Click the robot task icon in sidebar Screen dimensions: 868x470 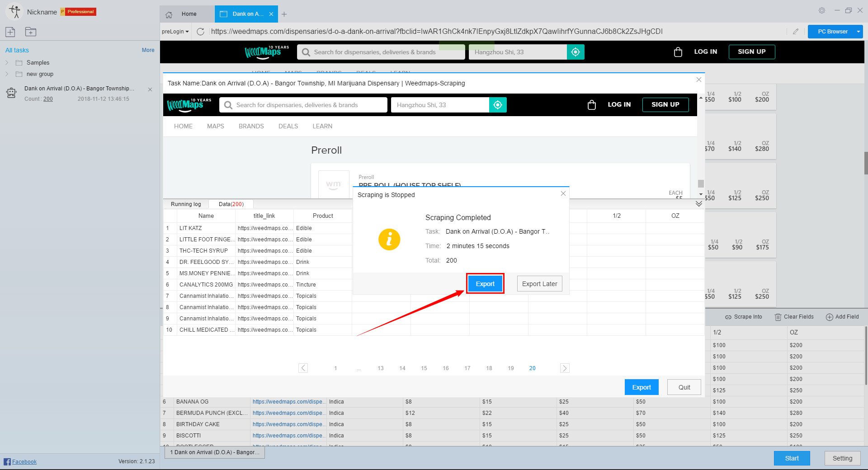click(x=11, y=93)
